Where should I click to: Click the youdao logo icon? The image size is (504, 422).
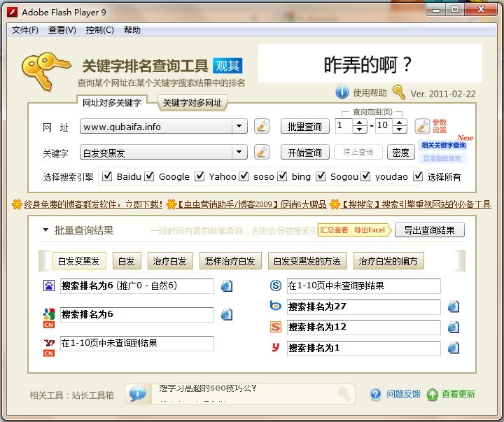[x=276, y=347]
